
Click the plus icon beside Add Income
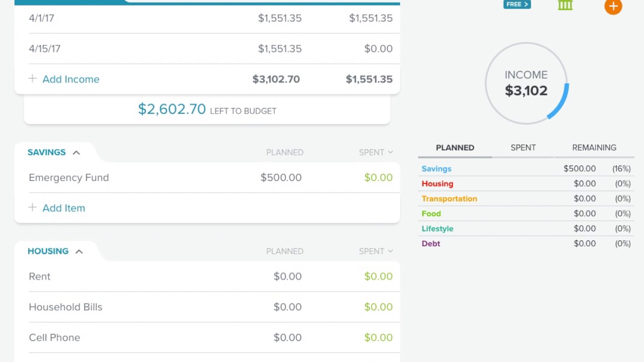pos(33,79)
